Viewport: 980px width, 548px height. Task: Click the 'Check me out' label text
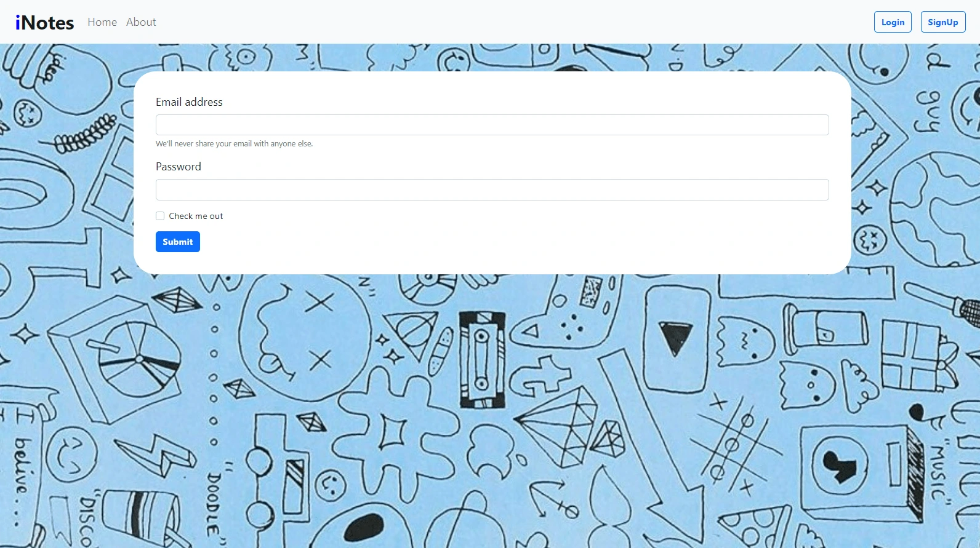196,216
